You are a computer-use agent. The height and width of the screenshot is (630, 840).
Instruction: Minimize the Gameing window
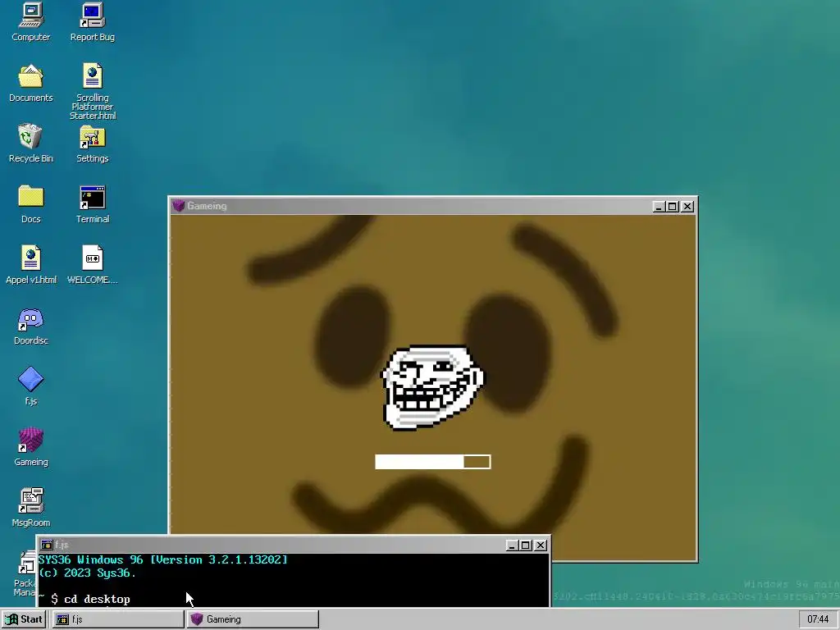659,206
